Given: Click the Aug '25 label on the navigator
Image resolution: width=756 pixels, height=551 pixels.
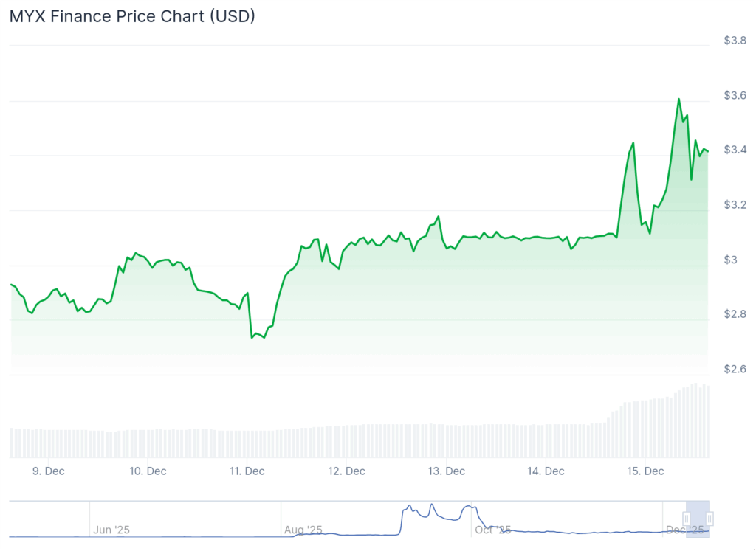Looking at the screenshot, I should pyautogui.click(x=302, y=530).
